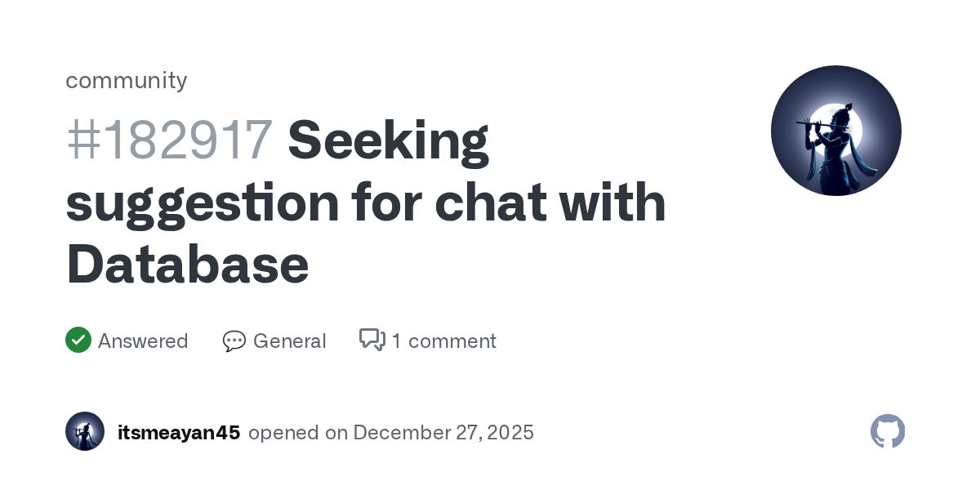Click the word "Seeking" in the title

(x=388, y=139)
